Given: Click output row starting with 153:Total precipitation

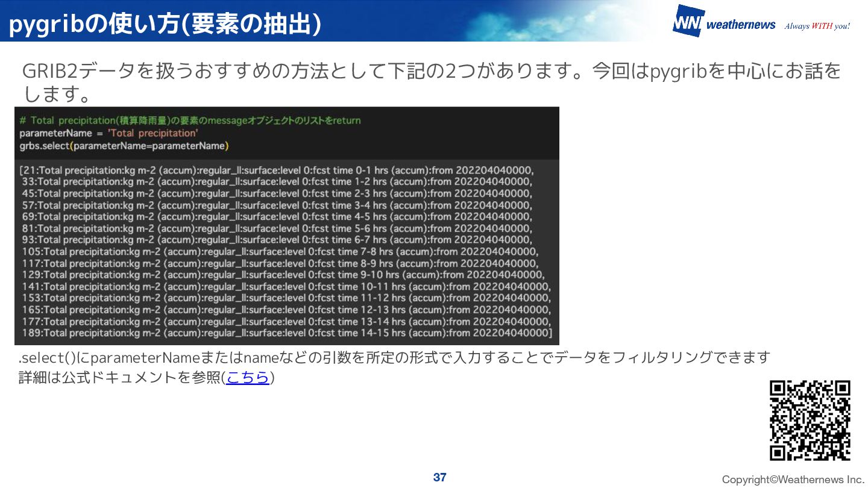Looking at the screenshot, I should [x=286, y=298].
